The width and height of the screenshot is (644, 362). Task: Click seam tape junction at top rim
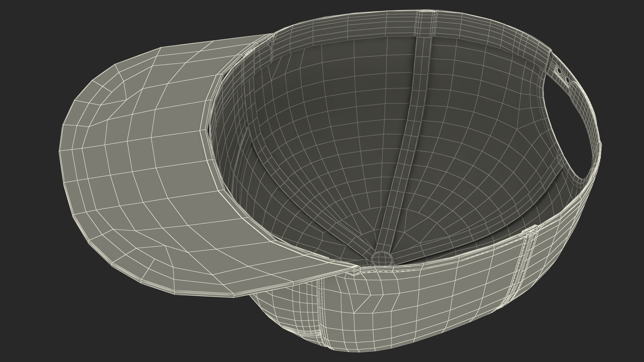(x=426, y=24)
